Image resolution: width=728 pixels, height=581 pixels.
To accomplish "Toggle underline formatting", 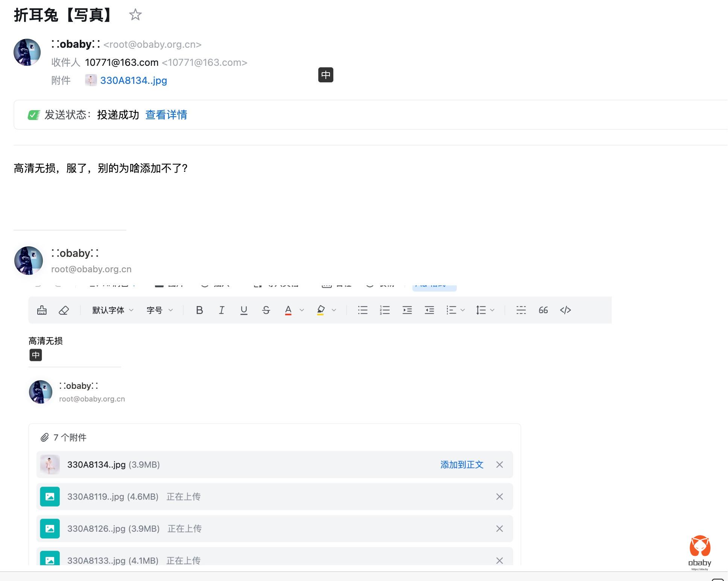I will [244, 310].
